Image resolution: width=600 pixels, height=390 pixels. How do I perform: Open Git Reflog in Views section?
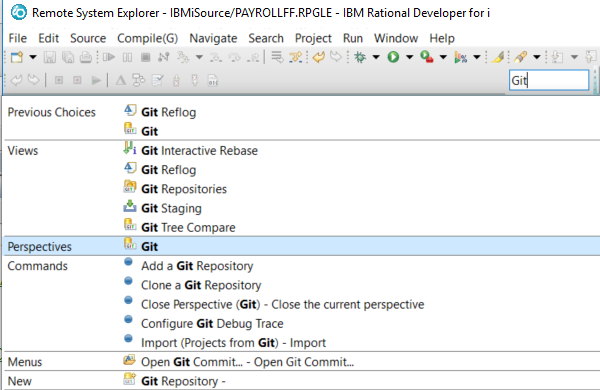tap(168, 170)
